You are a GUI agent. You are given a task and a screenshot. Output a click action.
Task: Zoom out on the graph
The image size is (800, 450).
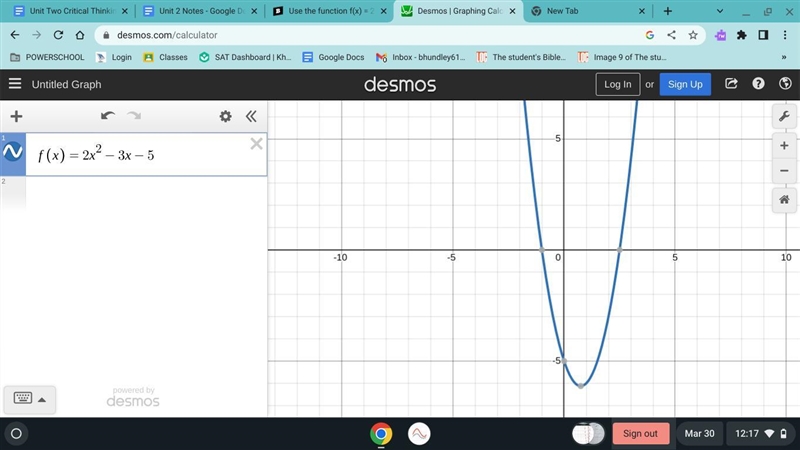coord(784,170)
